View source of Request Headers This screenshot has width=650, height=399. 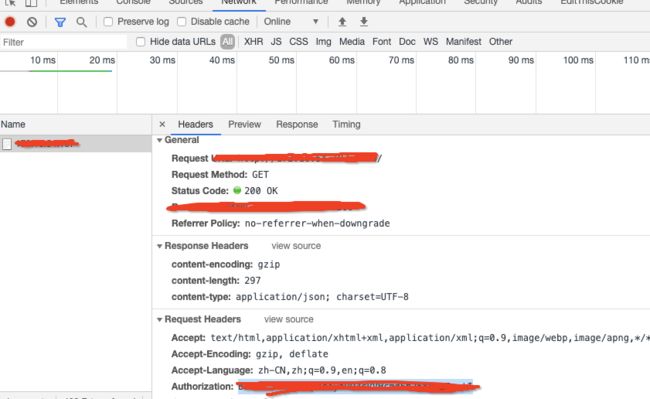click(289, 319)
